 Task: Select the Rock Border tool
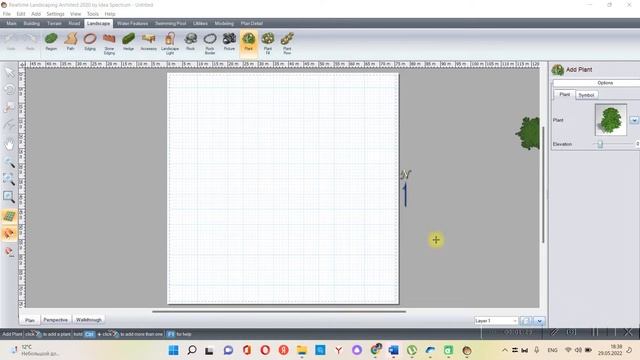pyautogui.click(x=210, y=43)
